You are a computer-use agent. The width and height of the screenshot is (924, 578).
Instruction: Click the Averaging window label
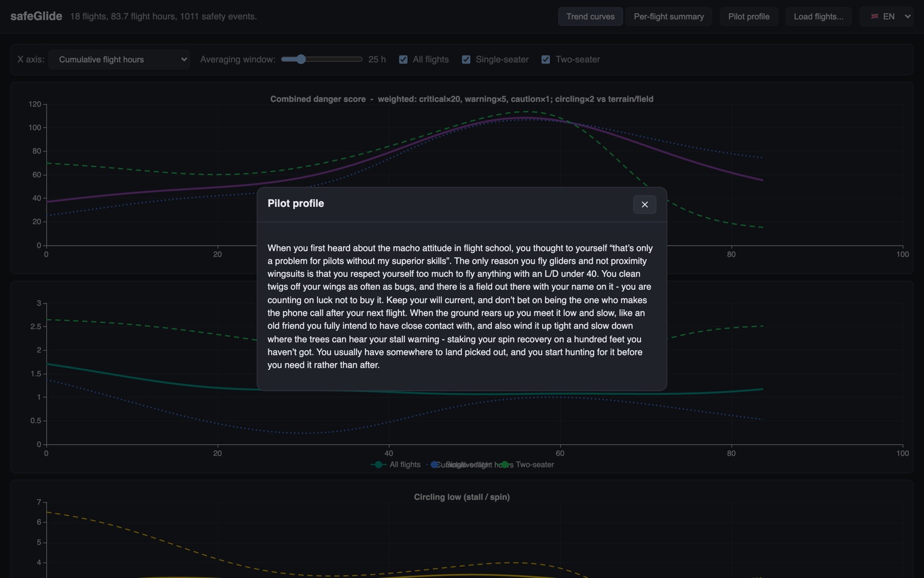tap(238, 60)
